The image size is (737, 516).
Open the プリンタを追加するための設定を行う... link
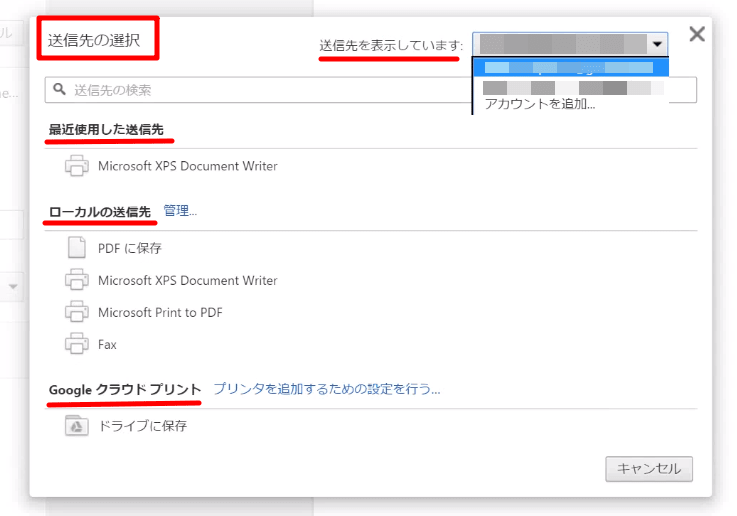point(326,389)
